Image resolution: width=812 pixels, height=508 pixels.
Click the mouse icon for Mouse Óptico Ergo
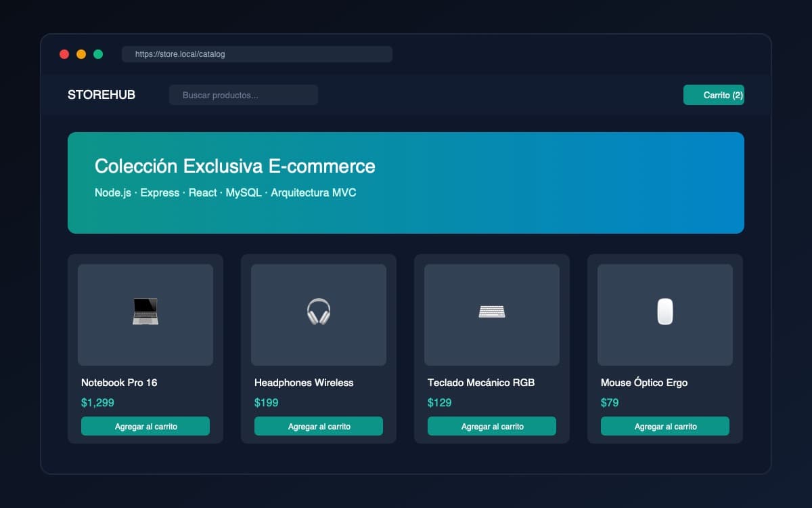point(665,312)
